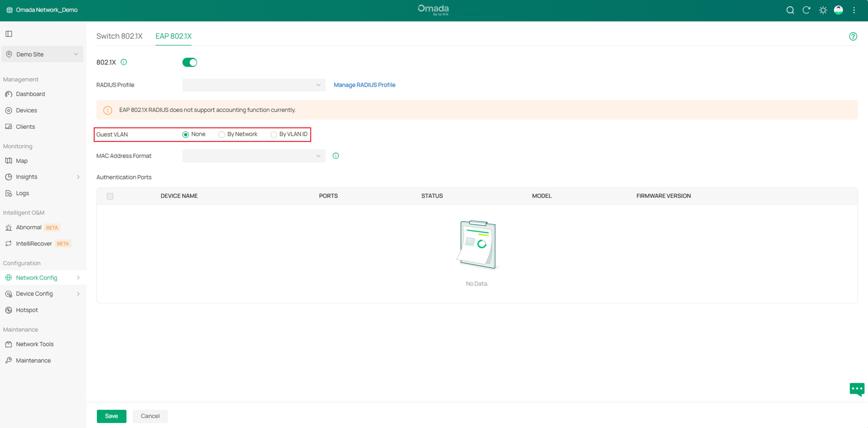Toggle the light/dark theme sun icon
Viewport: 868px width, 428px height.
(823, 10)
